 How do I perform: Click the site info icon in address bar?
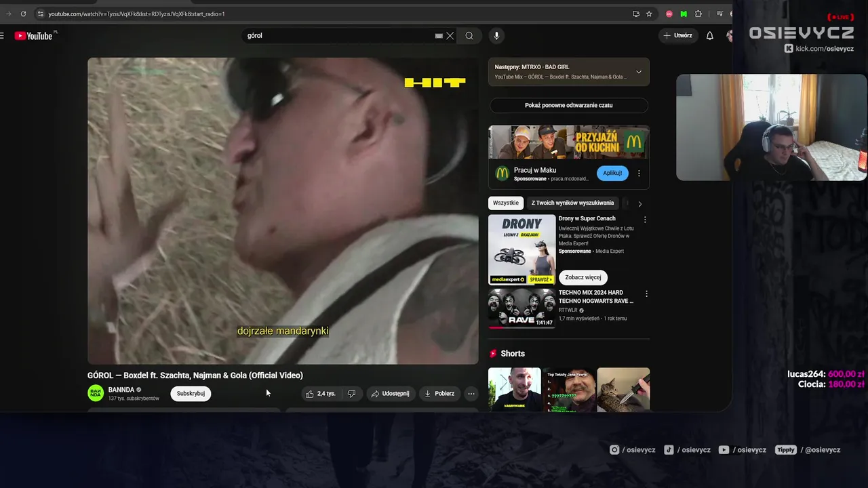coord(40,14)
